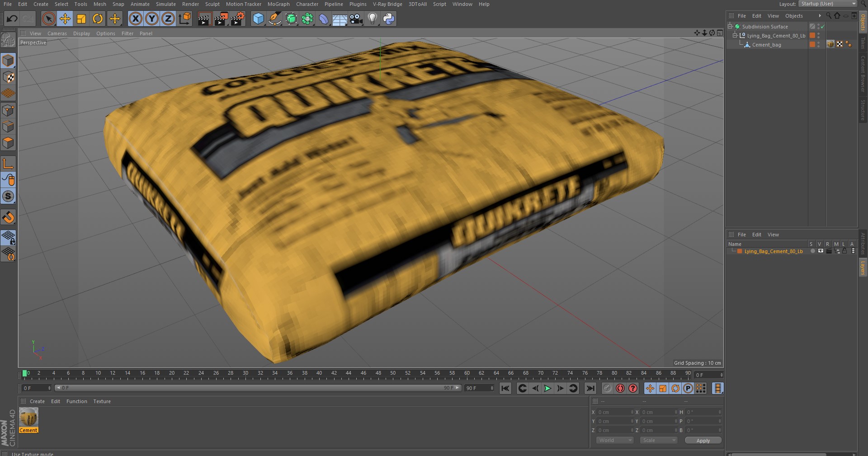Click the Record Active Objects button
Viewport: 868px width, 456px height.
point(607,388)
